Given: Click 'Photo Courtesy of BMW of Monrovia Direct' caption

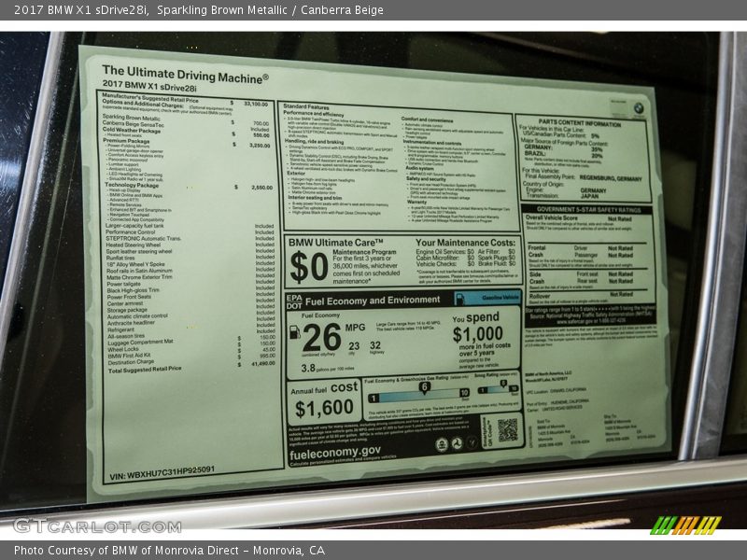Looking at the screenshot, I should (130, 551).
